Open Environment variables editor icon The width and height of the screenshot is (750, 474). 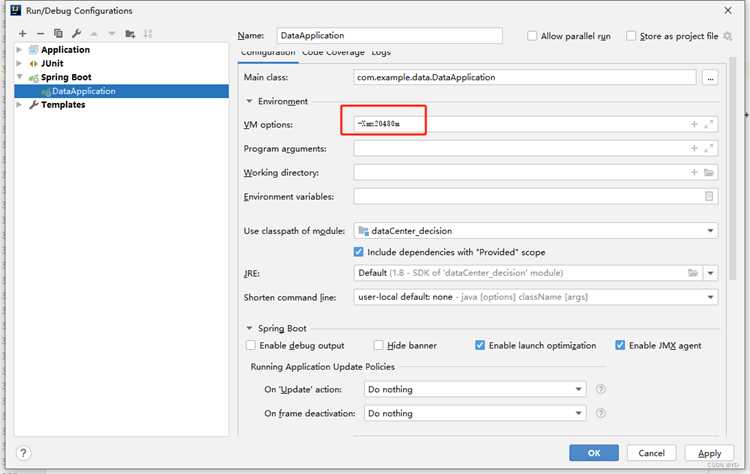709,196
